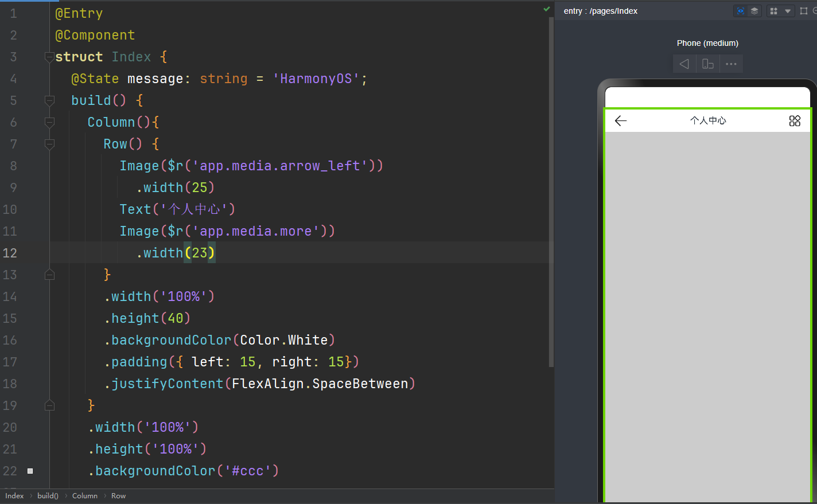
Task: Click the editor vertical scrollbar
Action: (551, 192)
